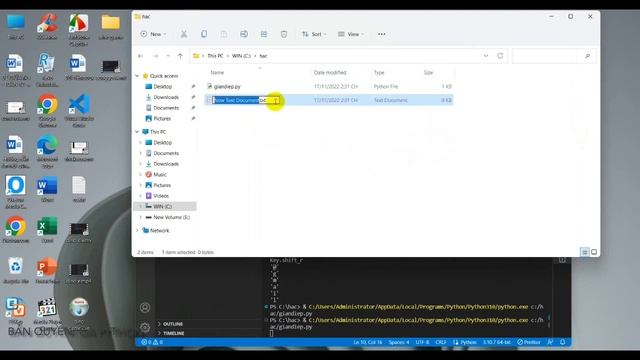This screenshot has width=640, height=360.
Task: Sort files by Date modified column header
Action: click(x=330, y=73)
